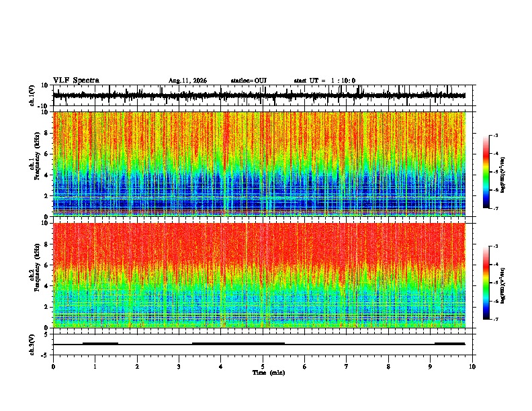Click the "2" kHz tick of ch.2 spectrogram
Viewport: 532px width, 411px height.
(x=46, y=307)
